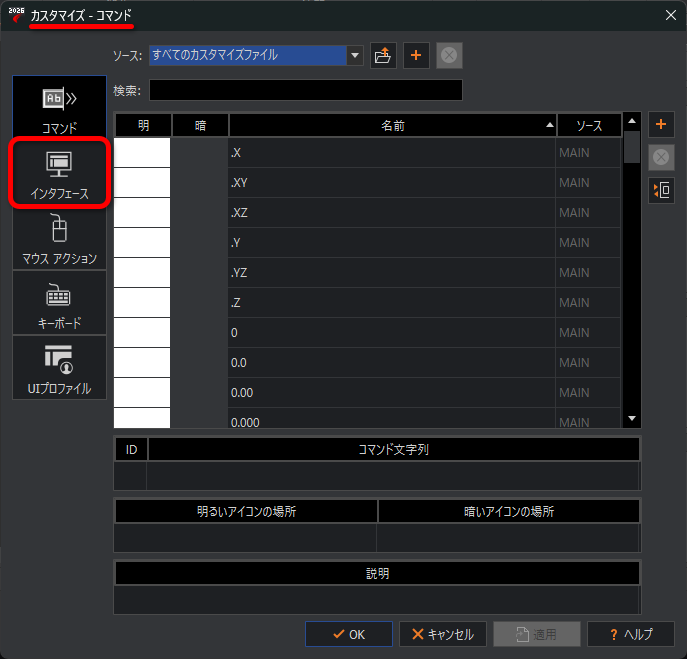The image size is (687, 659).
Task: Expand the ソース dropdown list
Action: click(355, 56)
